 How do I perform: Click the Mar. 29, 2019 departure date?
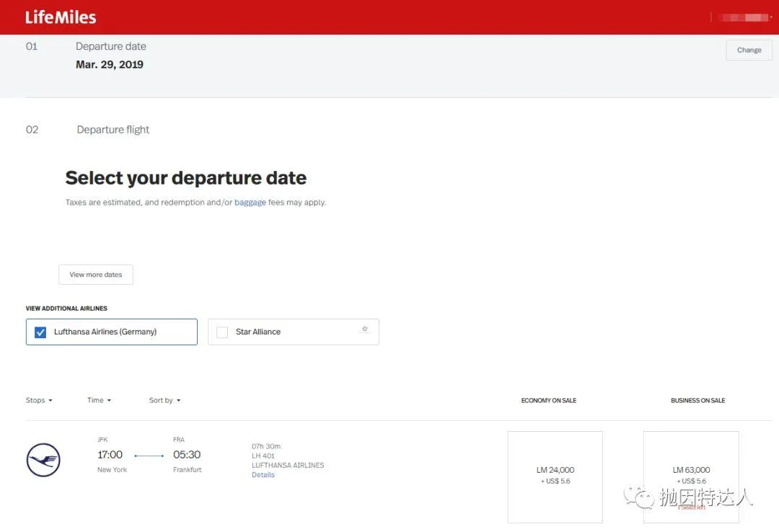click(110, 65)
